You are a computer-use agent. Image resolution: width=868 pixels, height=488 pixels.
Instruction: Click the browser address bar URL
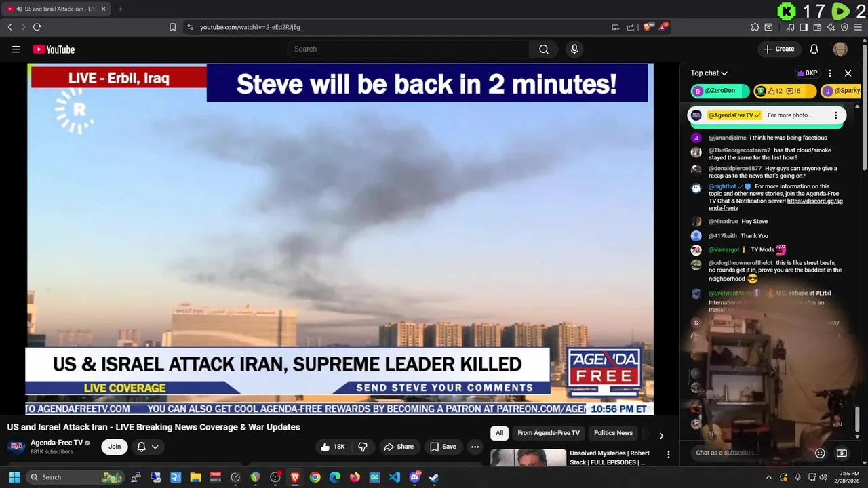point(250,27)
